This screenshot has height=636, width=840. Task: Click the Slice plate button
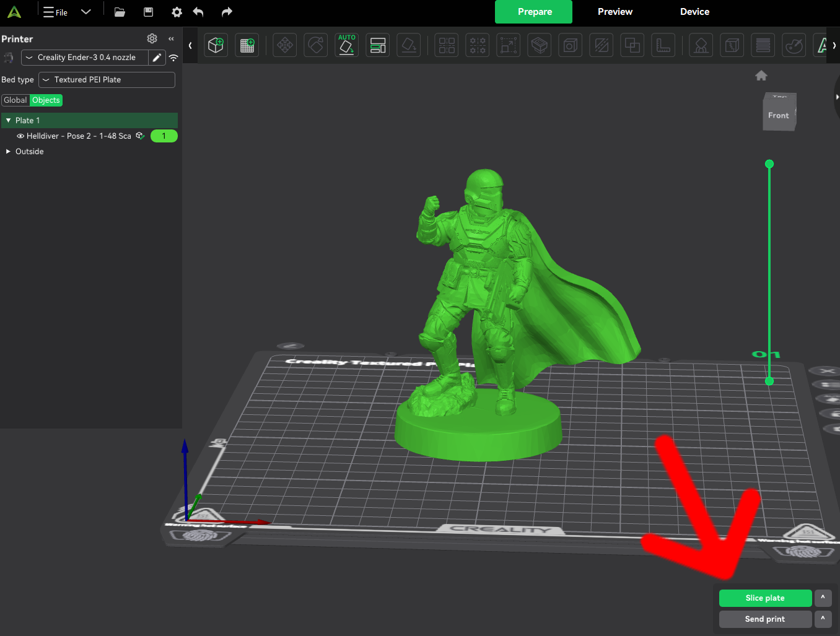tap(765, 598)
